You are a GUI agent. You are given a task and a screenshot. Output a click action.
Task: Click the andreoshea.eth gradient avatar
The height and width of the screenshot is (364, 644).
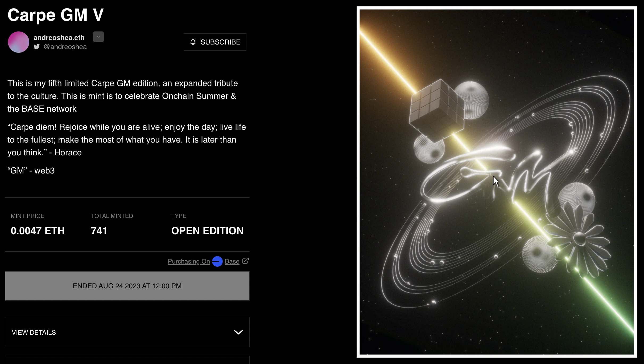(x=19, y=42)
